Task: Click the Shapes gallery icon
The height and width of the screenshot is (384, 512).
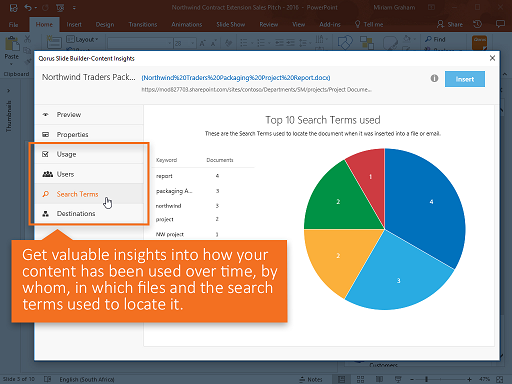Action: point(345,43)
